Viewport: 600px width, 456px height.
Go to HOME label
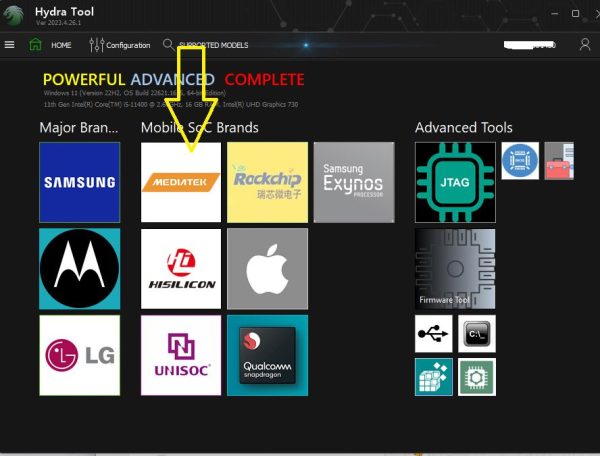click(x=61, y=45)
